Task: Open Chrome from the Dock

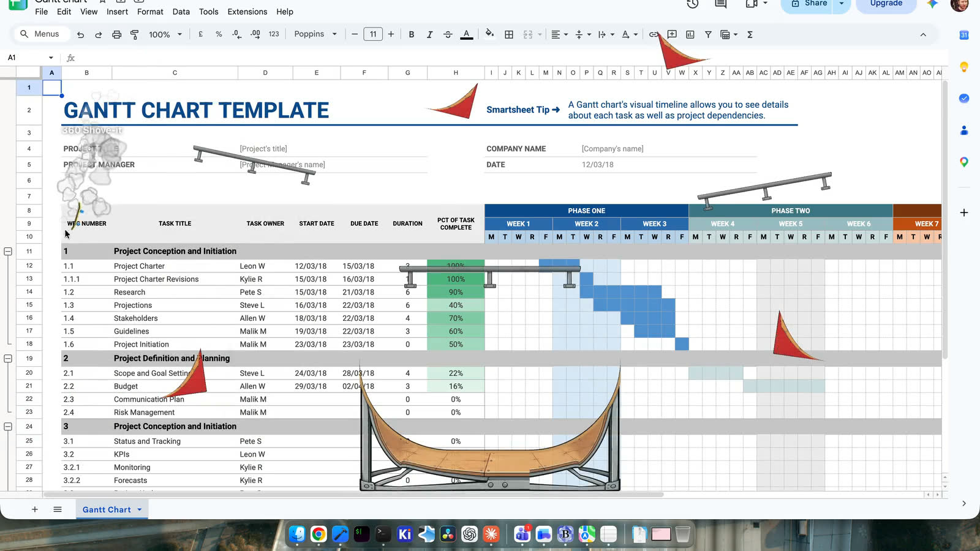Action: point(318,534)
